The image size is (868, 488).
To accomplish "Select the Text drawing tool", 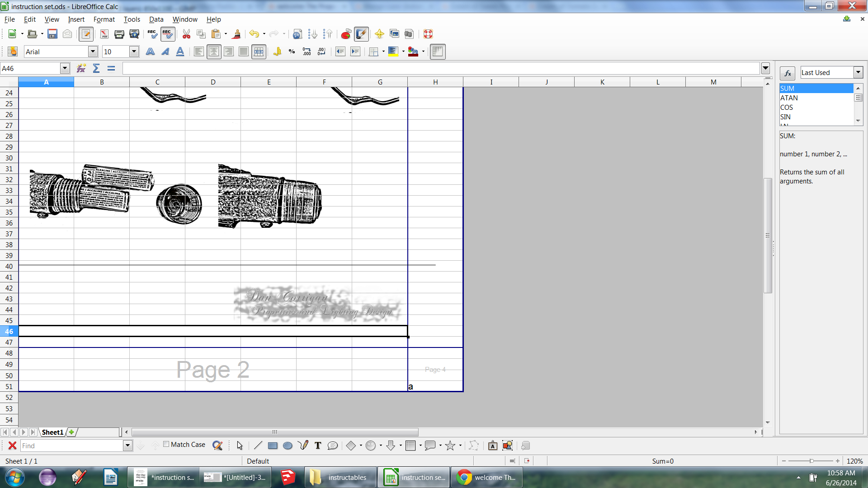I will click(318, 446).
